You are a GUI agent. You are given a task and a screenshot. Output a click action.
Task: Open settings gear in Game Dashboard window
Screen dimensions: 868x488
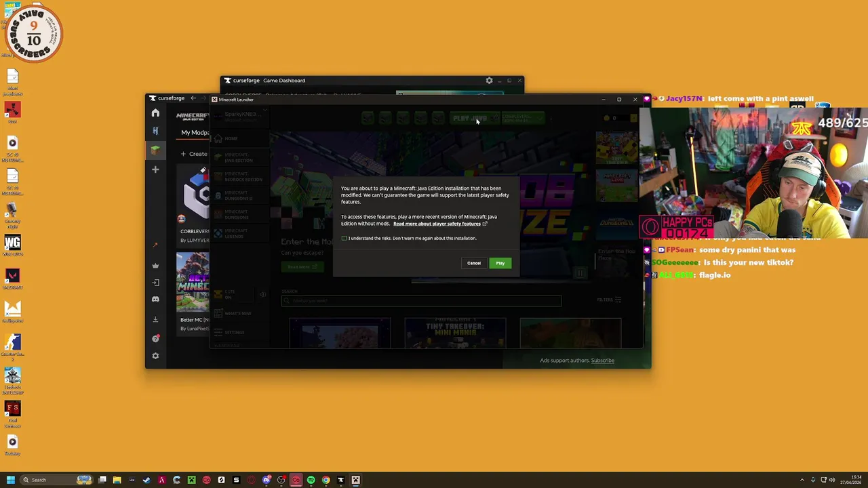tap(489, 81)
